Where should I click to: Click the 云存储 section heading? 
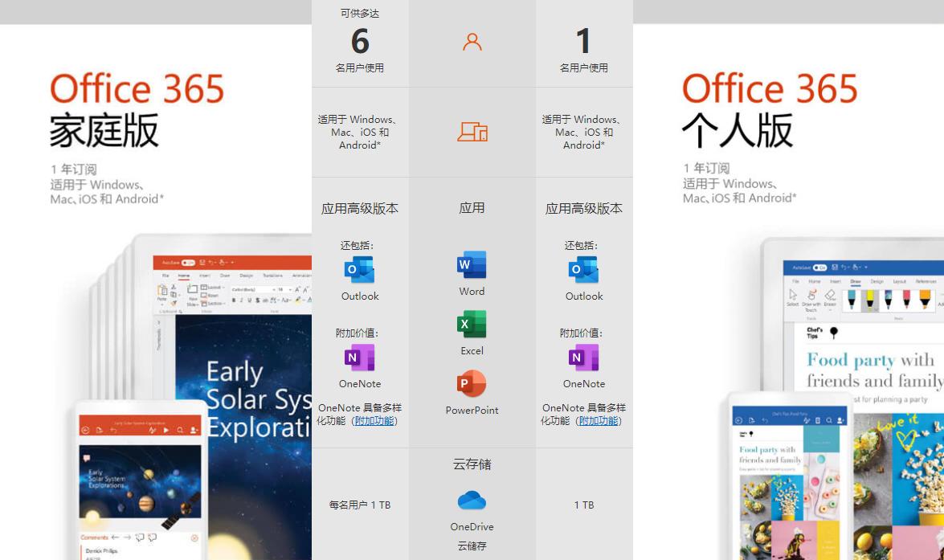[472, 464]
